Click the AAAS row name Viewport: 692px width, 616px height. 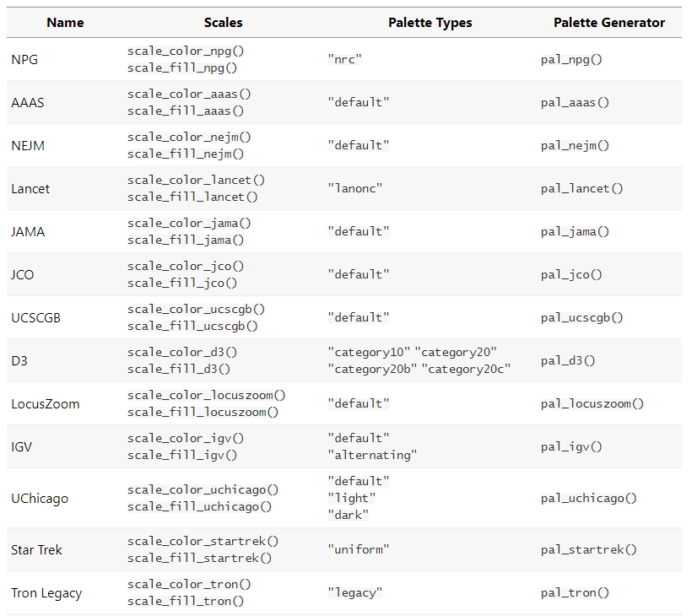tap(28, 102)
